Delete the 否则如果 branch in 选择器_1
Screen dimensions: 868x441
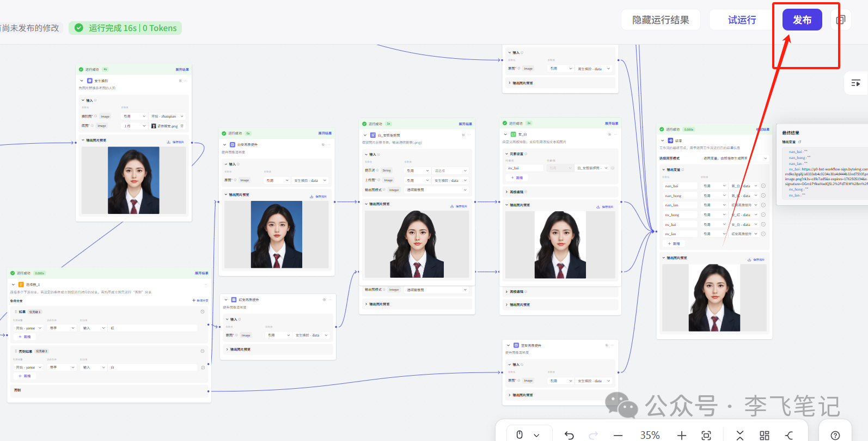tap(203, 351)
